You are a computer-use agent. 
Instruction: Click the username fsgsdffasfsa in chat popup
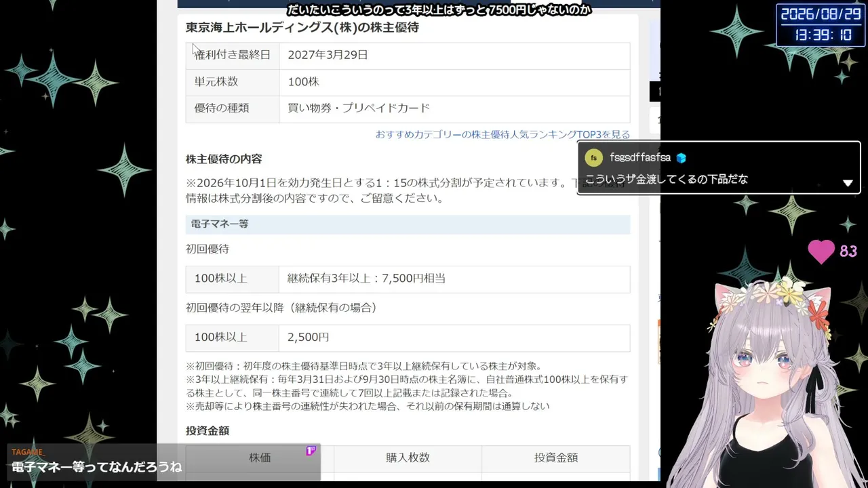click(640, 158)
